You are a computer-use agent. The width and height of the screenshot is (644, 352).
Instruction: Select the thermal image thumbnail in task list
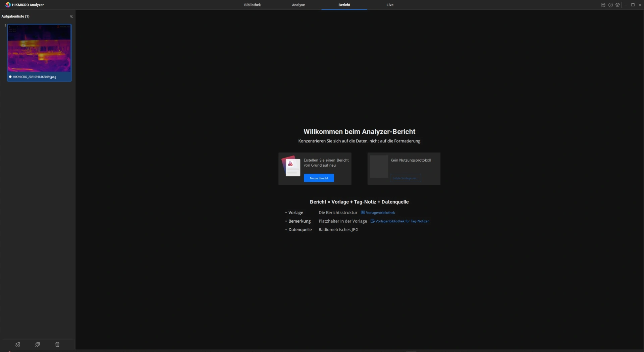(x=39, y=48)
